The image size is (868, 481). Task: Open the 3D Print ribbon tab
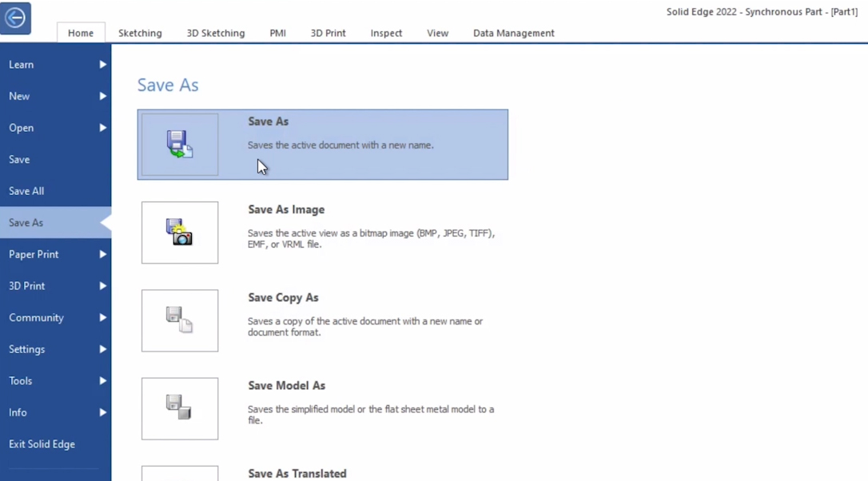click(x=328, y=34)
